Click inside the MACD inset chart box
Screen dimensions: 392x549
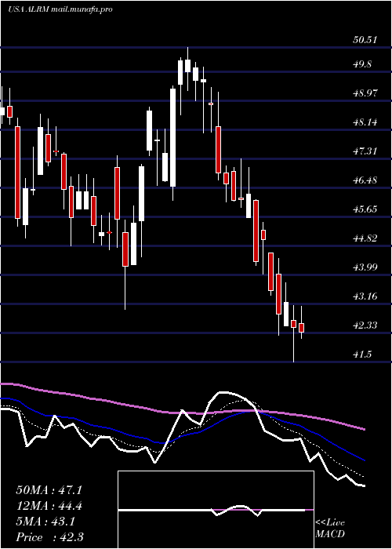[x=216, y=510]
